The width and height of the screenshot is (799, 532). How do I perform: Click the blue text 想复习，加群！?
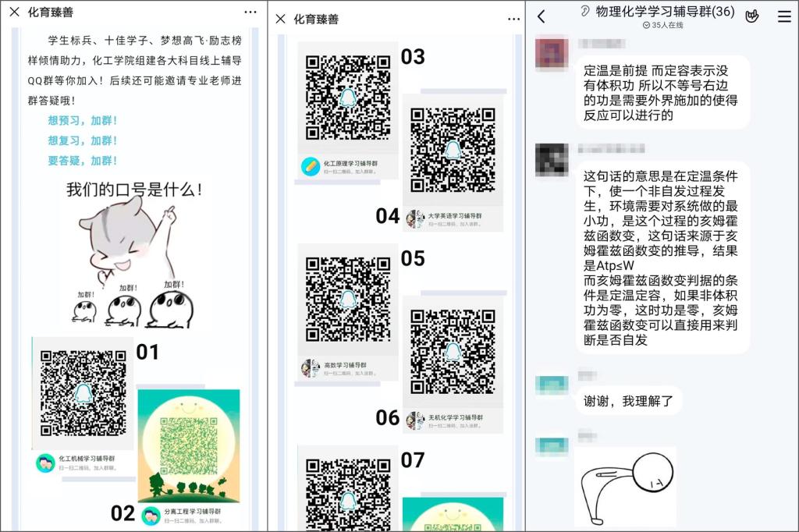tap(83, 140)
